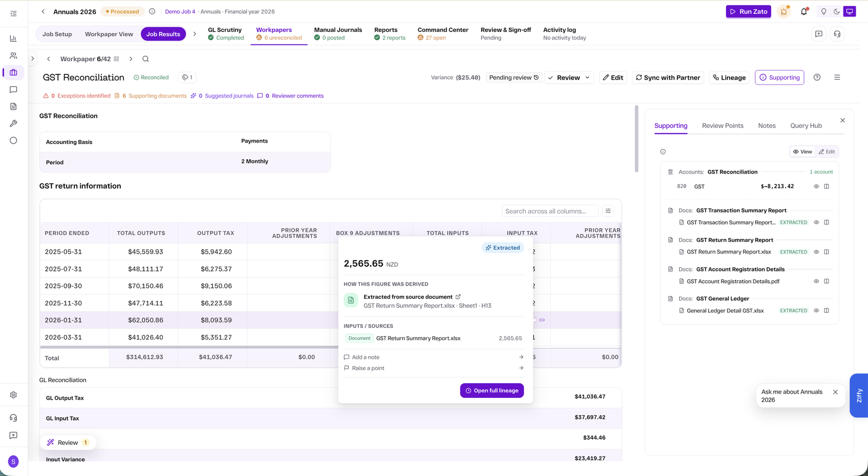Open the Manual Journals tab
The image size is (868, 476).
338,34
